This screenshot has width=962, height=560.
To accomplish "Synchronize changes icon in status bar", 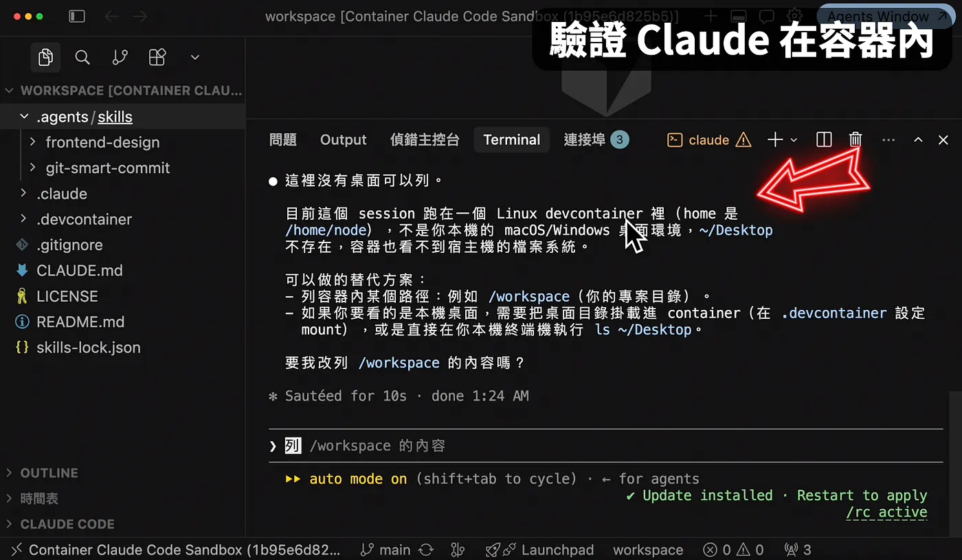I will pos(426,550).
